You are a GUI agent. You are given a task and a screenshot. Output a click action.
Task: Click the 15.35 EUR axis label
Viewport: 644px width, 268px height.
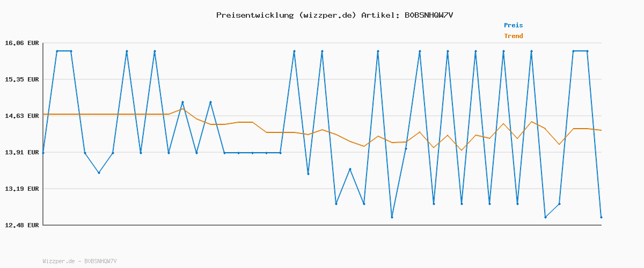[22, 79]
